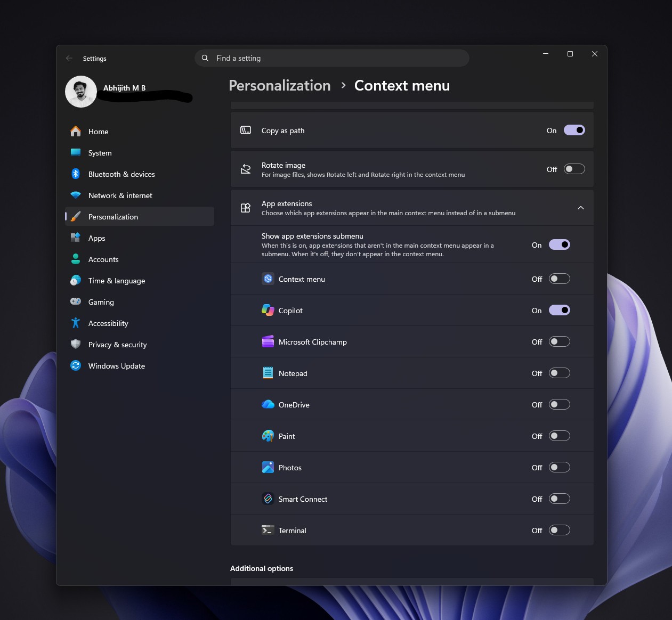The image size is (672, 620).
Task: Click the back arrow button
Action: tap(69, 58)
